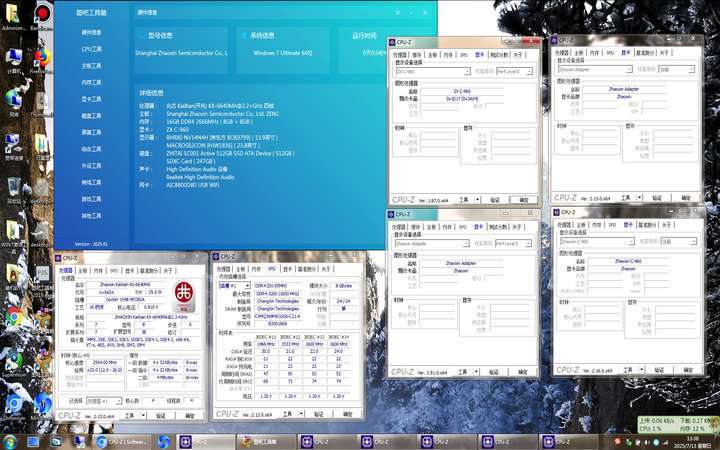Open 主板 tab in CPU-Z processor window

pos(83,271)
